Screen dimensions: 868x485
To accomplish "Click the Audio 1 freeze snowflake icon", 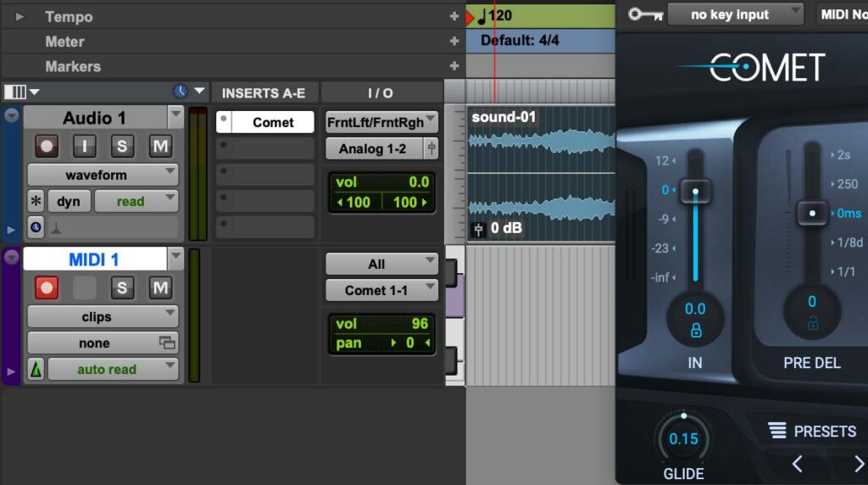I will pos(36,202).
